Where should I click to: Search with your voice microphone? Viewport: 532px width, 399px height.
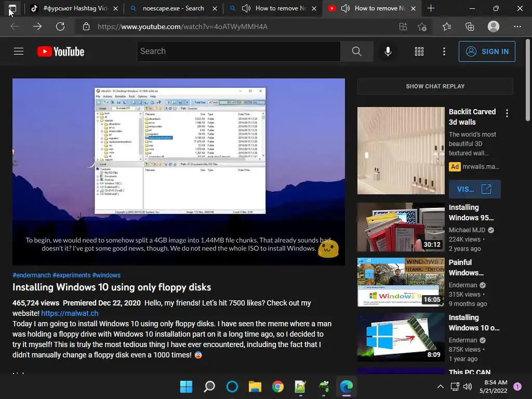pyautogui.click(x=388, y=51)
